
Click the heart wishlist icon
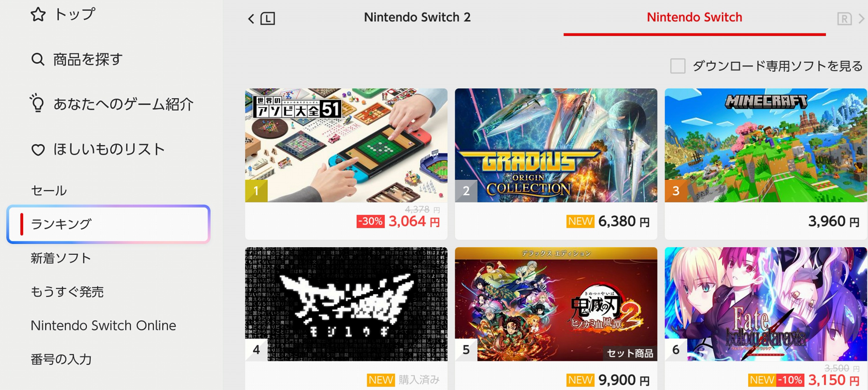pos(38,150)
